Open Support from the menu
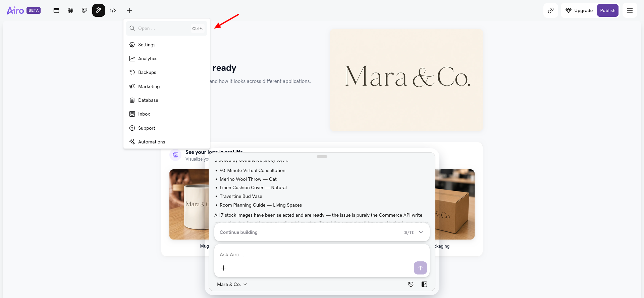Screen dimensions: 644x298 167,128
